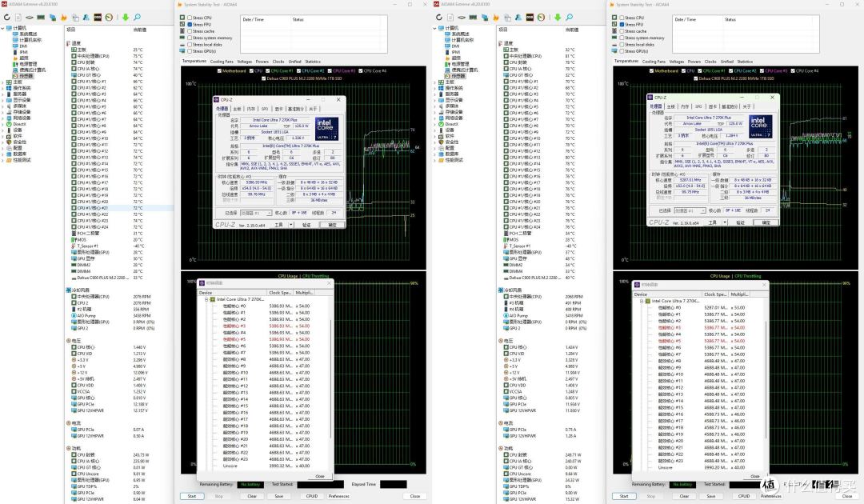
Task: Open processor selection dropdown in left CPU-Z window
Action: pyautogui.click(x=256, y=213)
